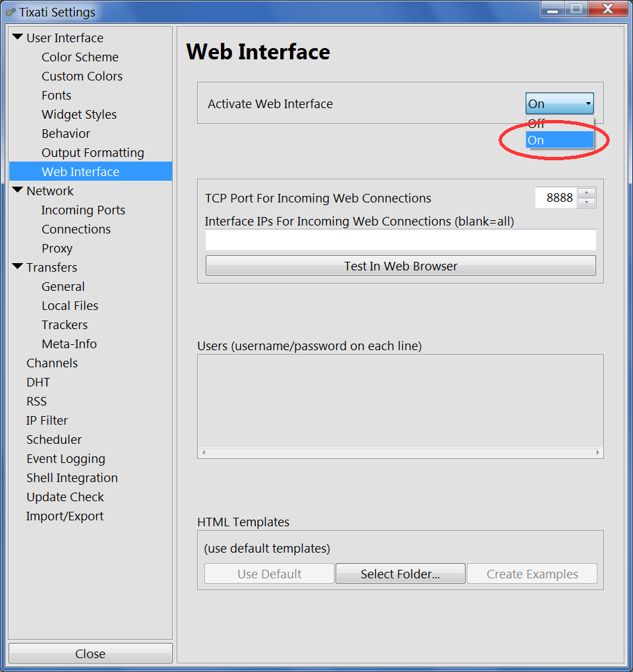Select the User Interface tree label

[x=65, y=38]
